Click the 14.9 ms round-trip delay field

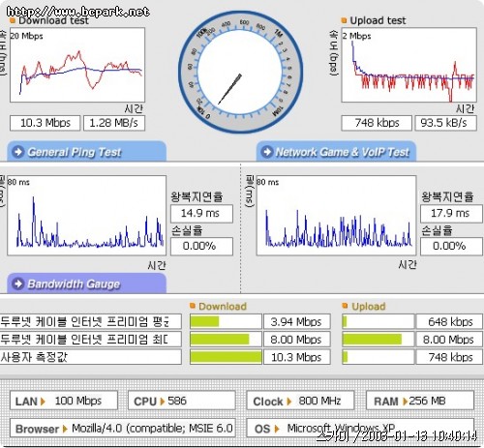pos(201,213)
